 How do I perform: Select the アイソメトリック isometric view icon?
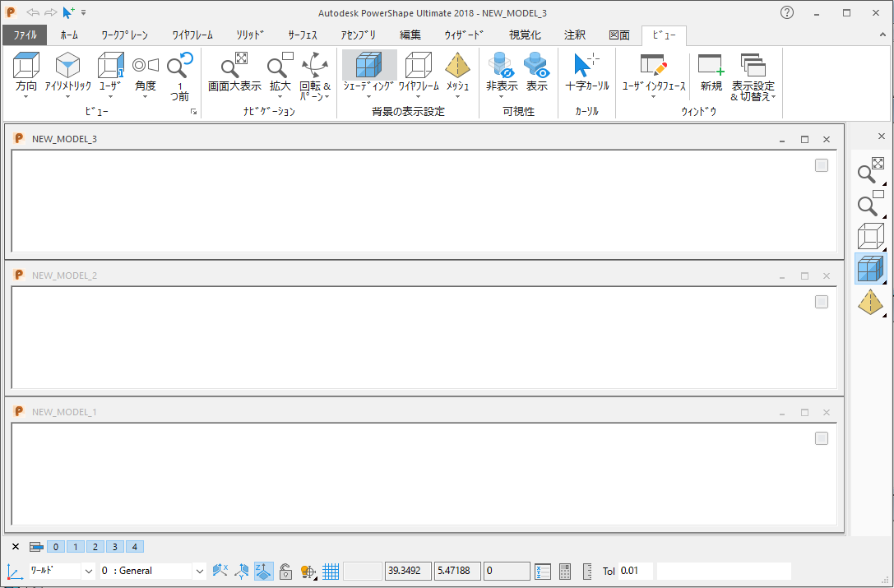(67, 65)
